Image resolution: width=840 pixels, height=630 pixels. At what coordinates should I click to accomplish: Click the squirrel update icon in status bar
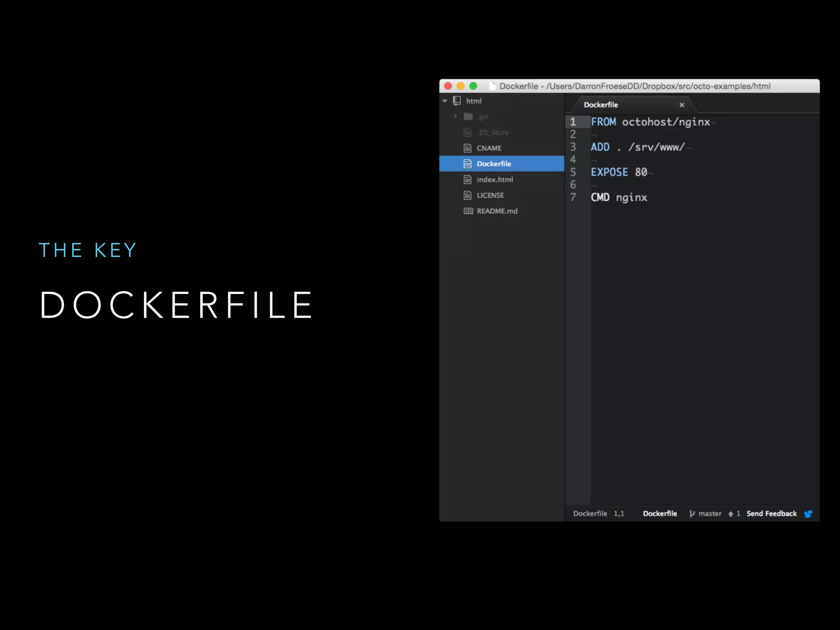(808, 514)
